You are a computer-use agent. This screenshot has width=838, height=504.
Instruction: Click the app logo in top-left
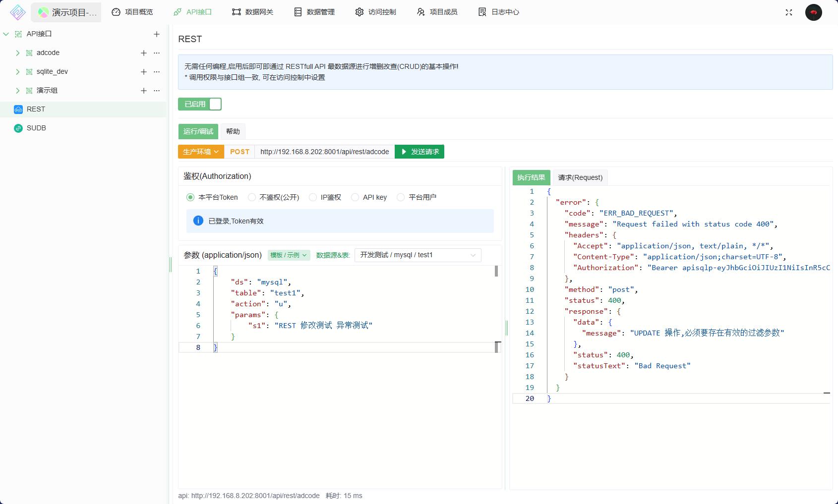coord(17,12)
